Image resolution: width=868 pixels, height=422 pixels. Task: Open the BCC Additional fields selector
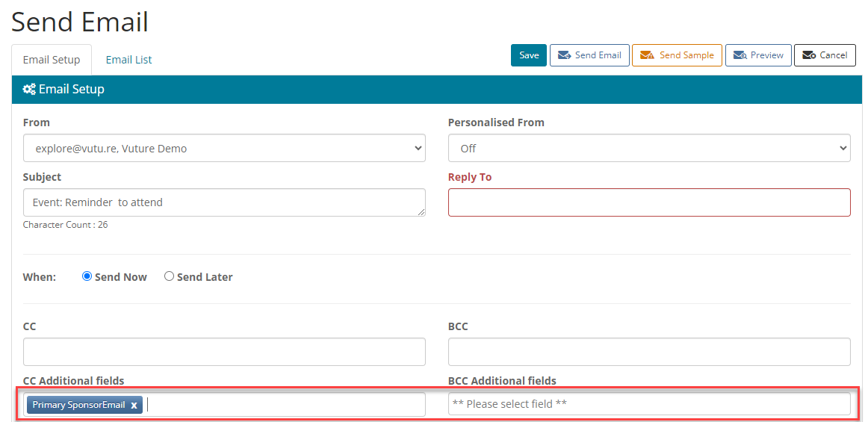click(649, 404)
